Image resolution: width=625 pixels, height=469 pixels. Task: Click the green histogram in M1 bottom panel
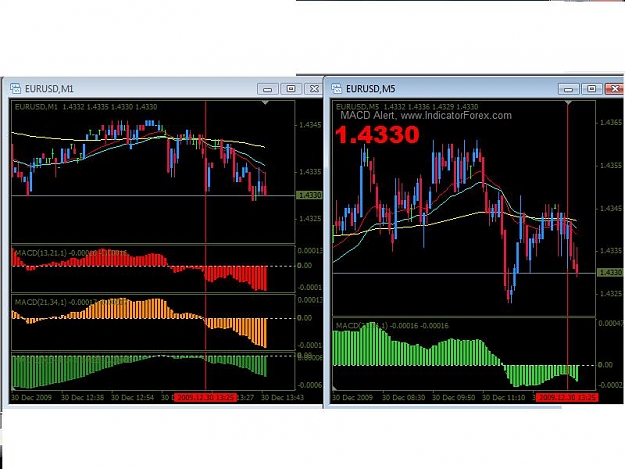click(140, 371)
